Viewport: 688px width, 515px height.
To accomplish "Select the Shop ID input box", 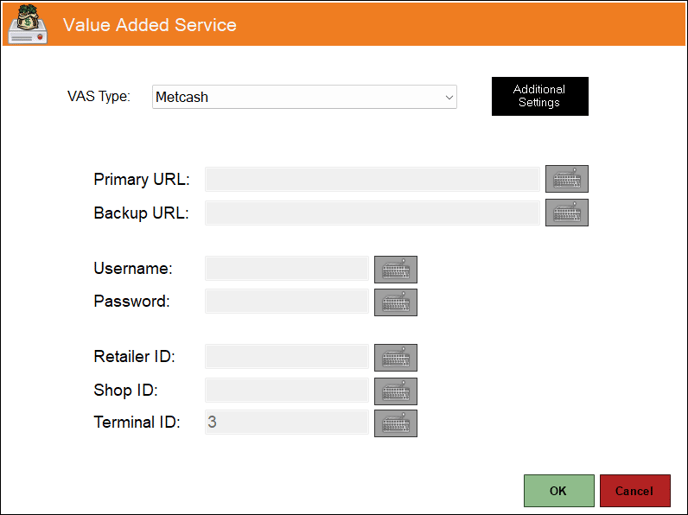I will point(287,390).
